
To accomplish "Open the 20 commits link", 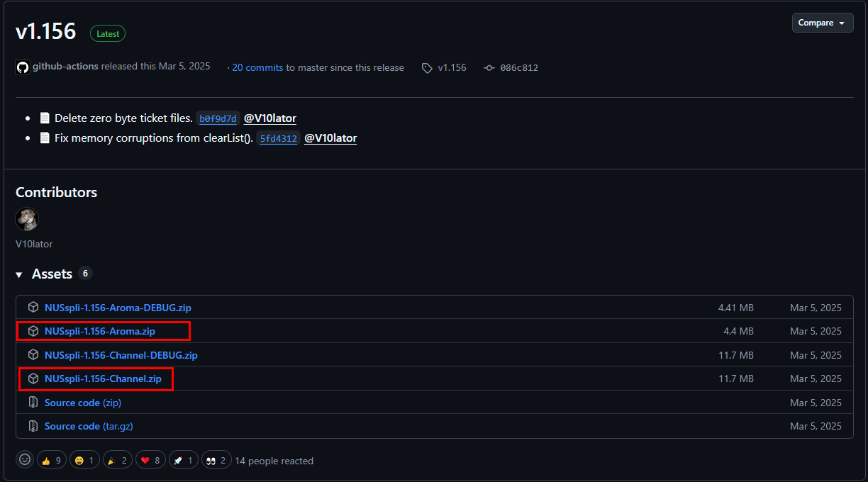I will 257,67.
